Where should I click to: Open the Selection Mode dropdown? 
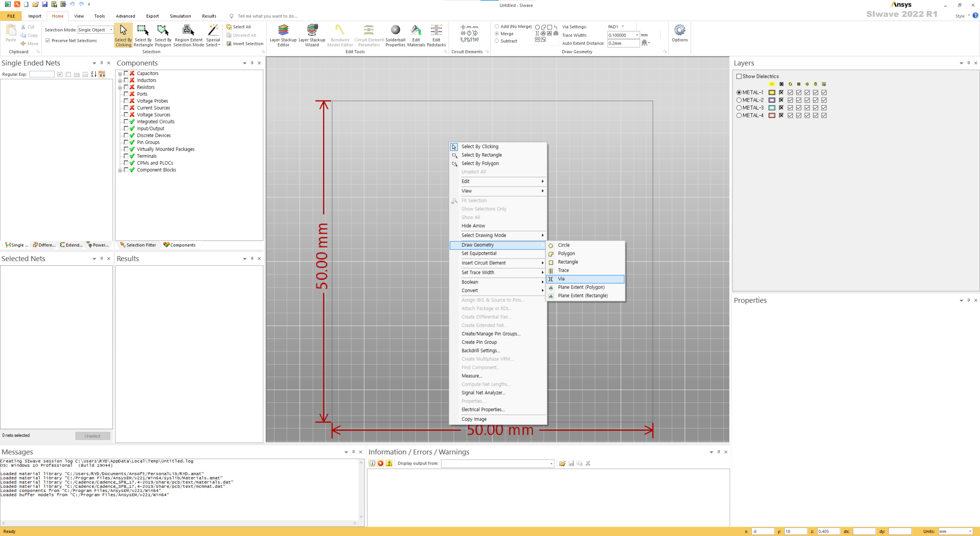(111, 30)
